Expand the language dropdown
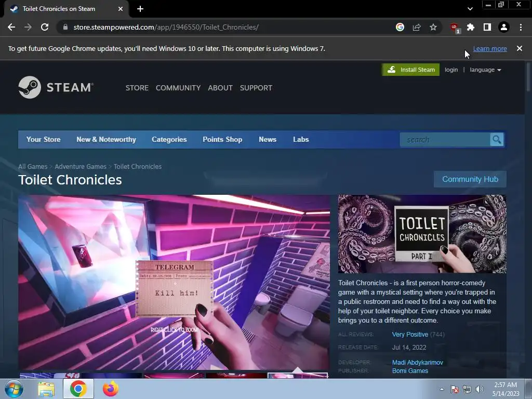This screenshot has width=532, height=399. 485,70
